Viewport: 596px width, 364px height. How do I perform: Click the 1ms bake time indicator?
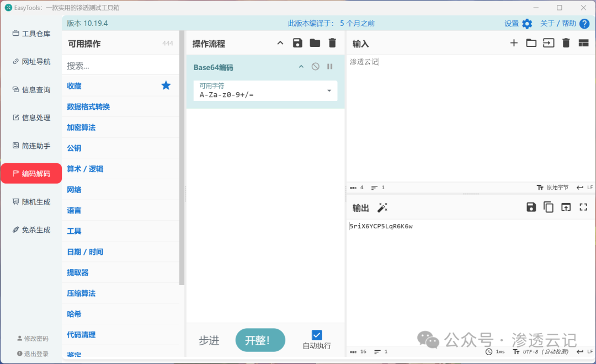495,351
